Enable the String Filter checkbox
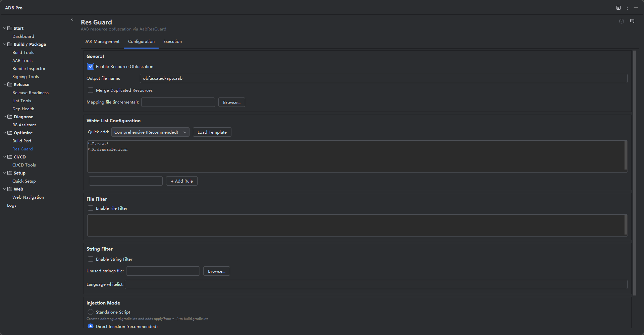This screenshot has height=335, width=644. pos(91,259)
